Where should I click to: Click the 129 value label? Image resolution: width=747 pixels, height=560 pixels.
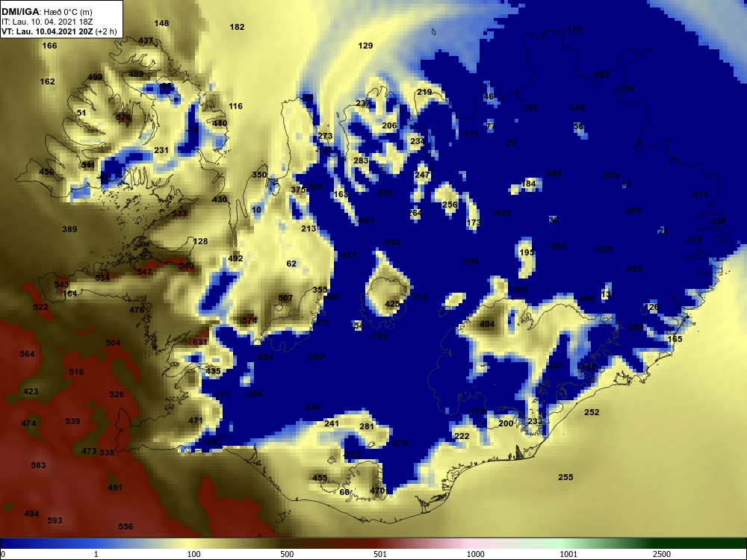pos(365,46)
